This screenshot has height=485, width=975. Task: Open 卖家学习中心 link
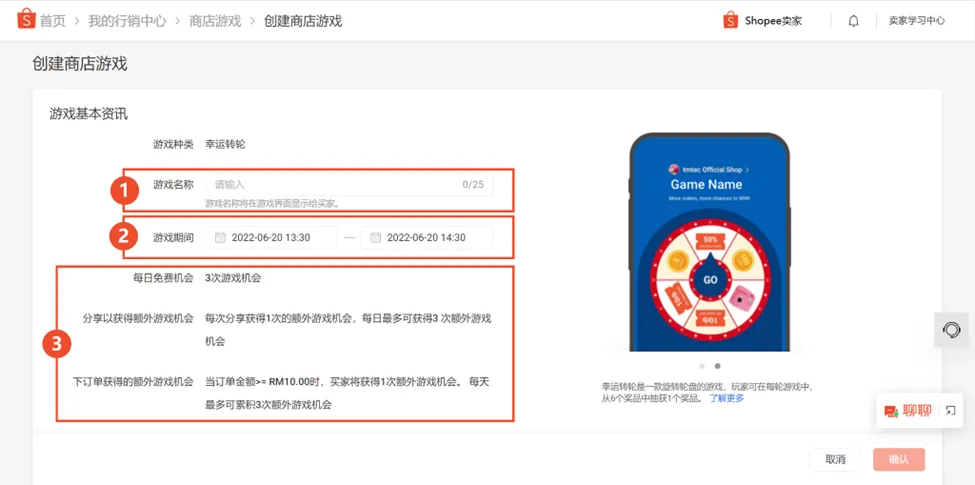917,21
